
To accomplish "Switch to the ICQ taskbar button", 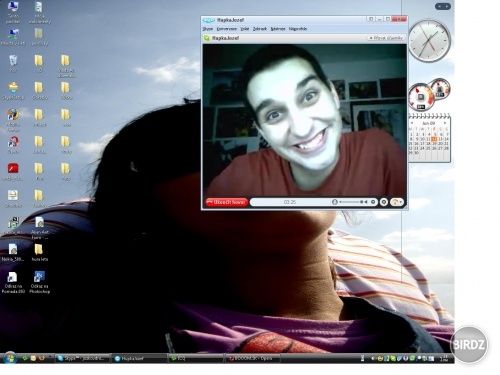I will [x=196, y=359].
